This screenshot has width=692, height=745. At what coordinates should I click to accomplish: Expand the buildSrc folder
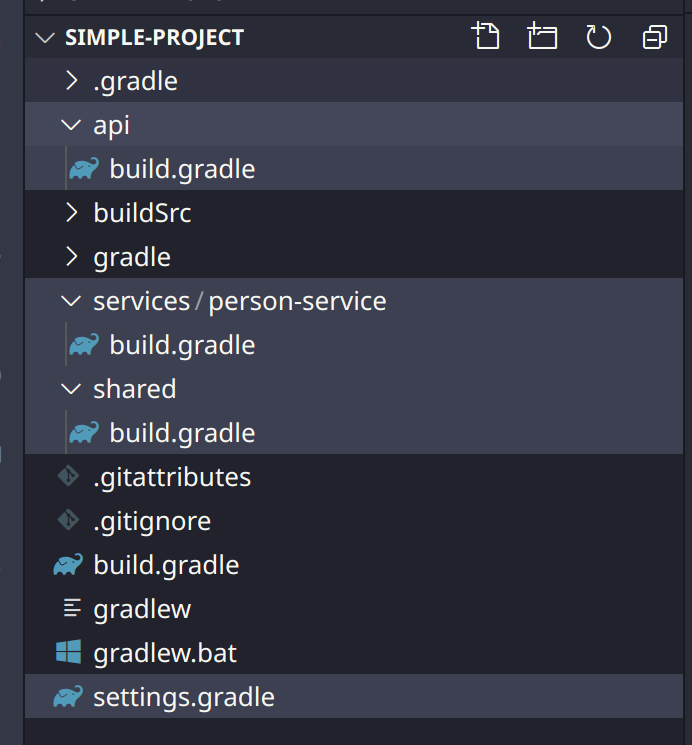point(71,213)
